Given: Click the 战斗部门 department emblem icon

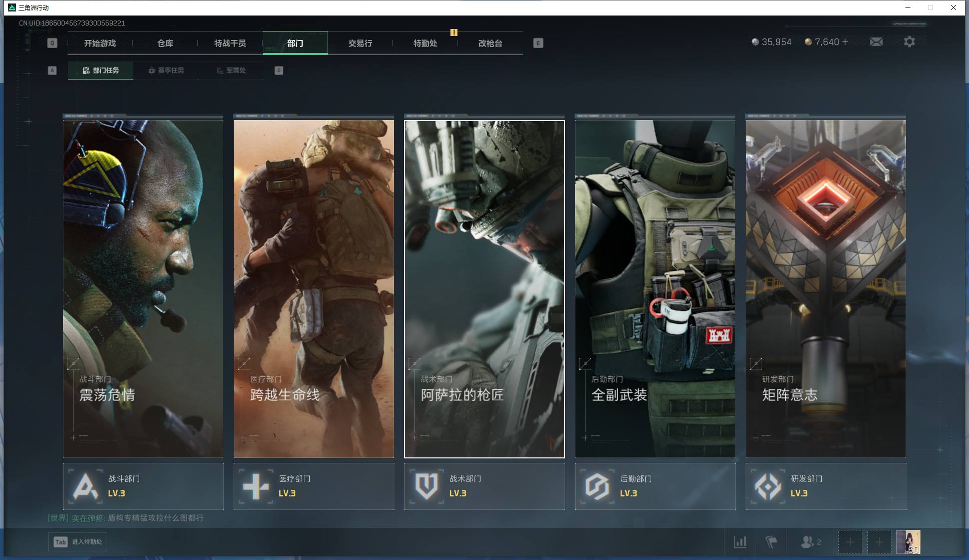Looking at the screenshot, I should [85, 486].
